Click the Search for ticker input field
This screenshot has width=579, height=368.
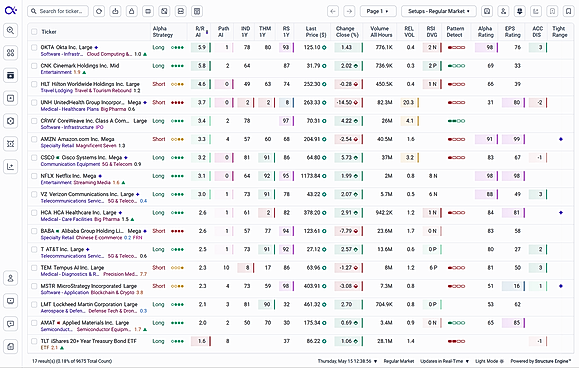58,11
